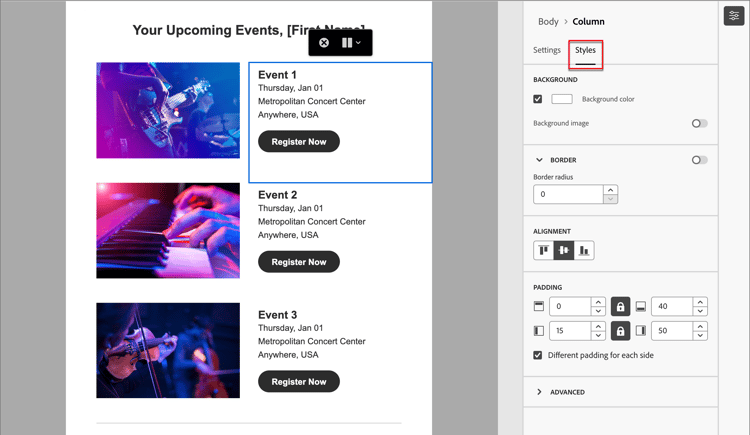Open the Styles tab

(585, 50)
